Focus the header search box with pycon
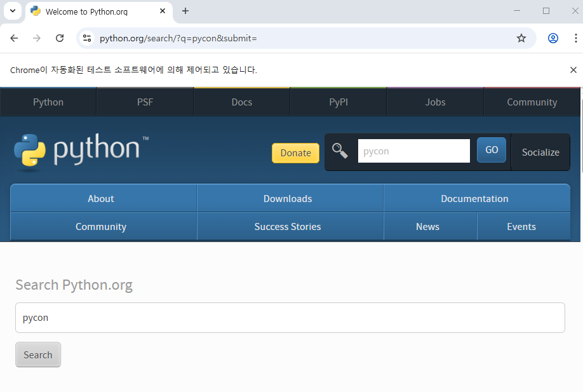This screenshot has width=583, height=392. pyautogui.click(x=414, y=151)
